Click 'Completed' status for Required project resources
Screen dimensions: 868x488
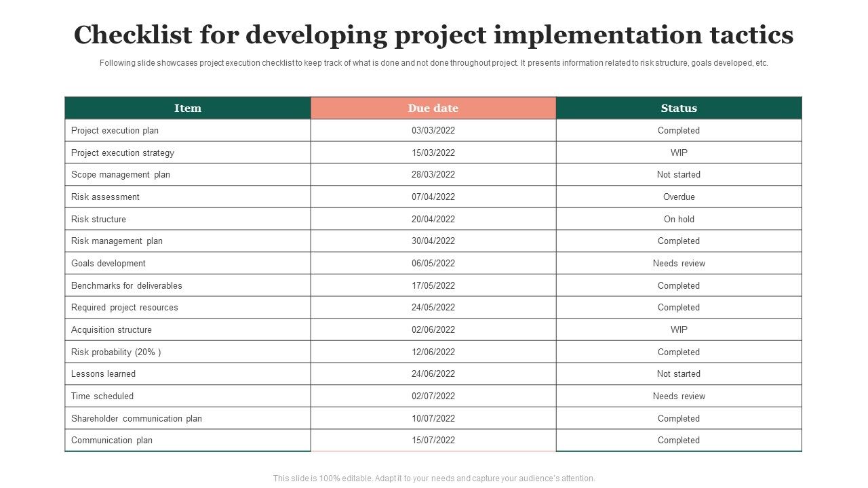coord(679,308)
